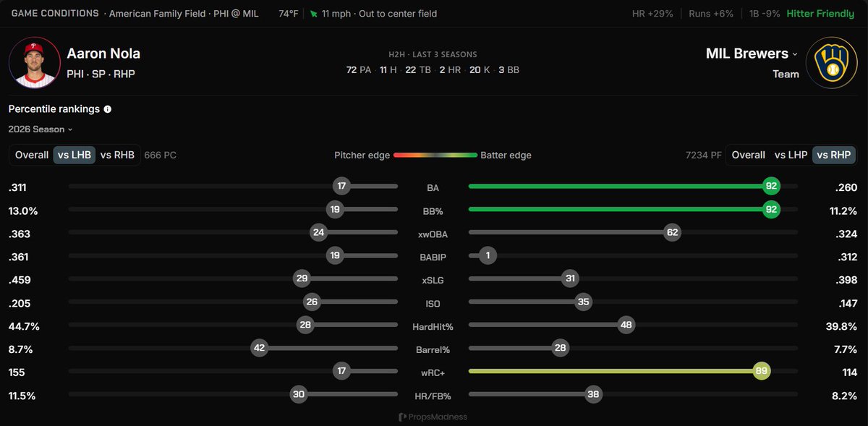
Task: Click Aaron Nola's player photo
Action: click(34, 63)
